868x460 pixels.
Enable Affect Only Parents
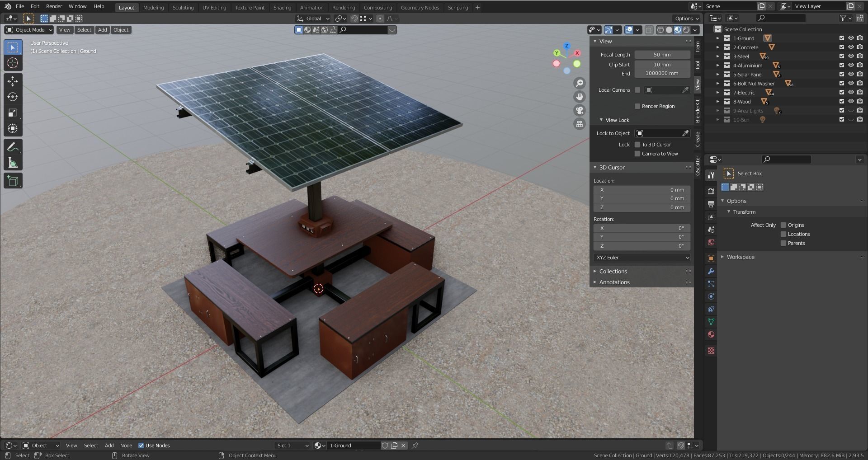(783, 243)
